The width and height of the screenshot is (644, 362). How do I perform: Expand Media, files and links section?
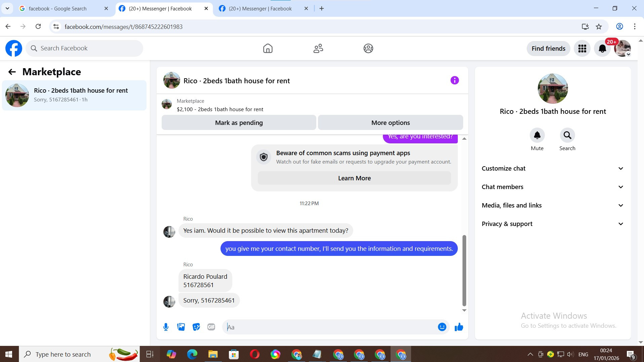(x=553, y=206)
